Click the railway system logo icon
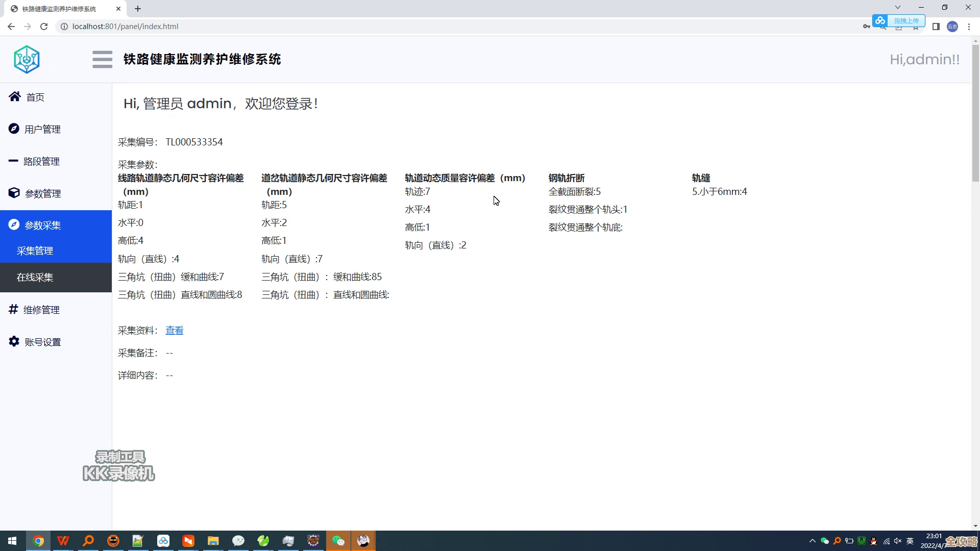Screen dimensions: 980x551 (x=27, y=59)
